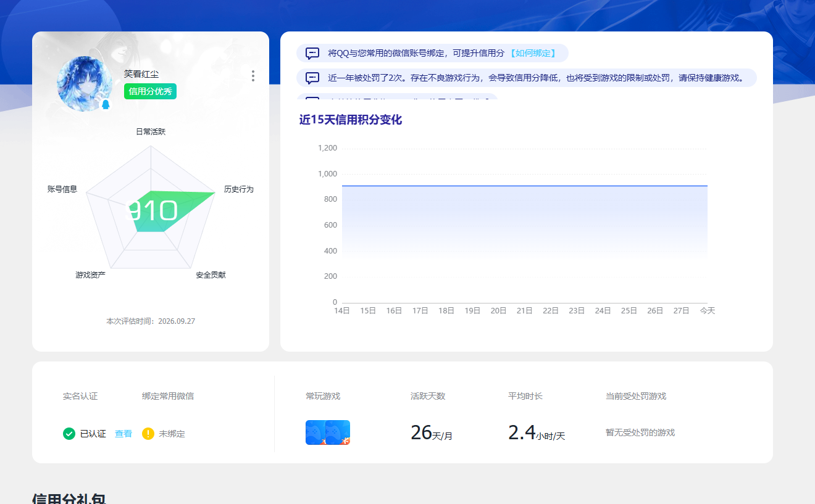
Task: Click the 2.4小时/天 average duration value
Action: 537,433
